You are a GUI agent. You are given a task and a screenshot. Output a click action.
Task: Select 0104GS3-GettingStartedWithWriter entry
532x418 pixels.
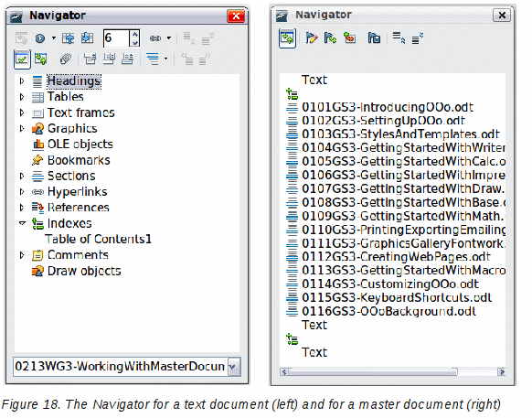tap(403, 148)
